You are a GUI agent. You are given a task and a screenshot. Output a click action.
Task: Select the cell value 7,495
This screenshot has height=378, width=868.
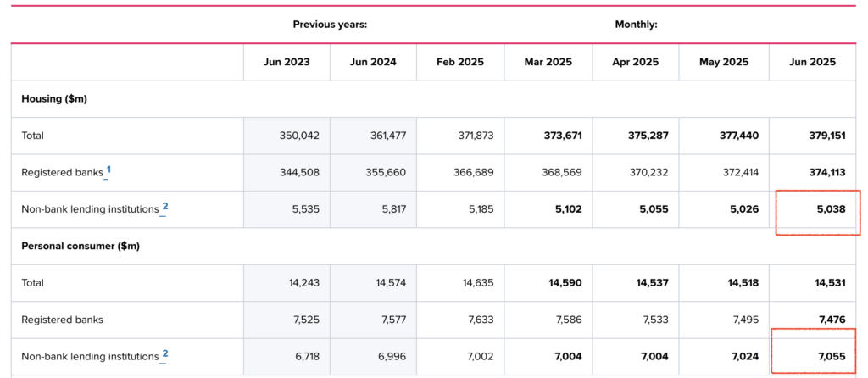746,320
